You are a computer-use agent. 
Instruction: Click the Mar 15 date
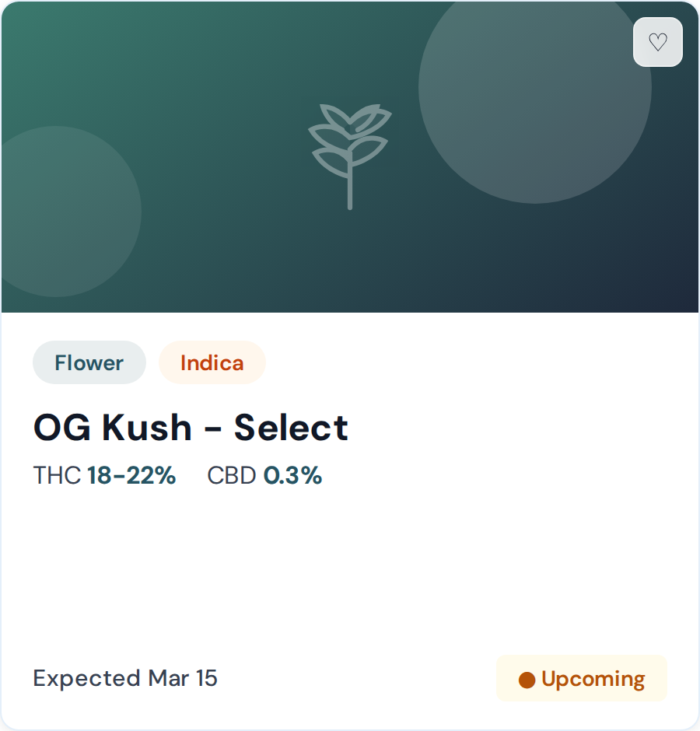[x=184, y=678]
